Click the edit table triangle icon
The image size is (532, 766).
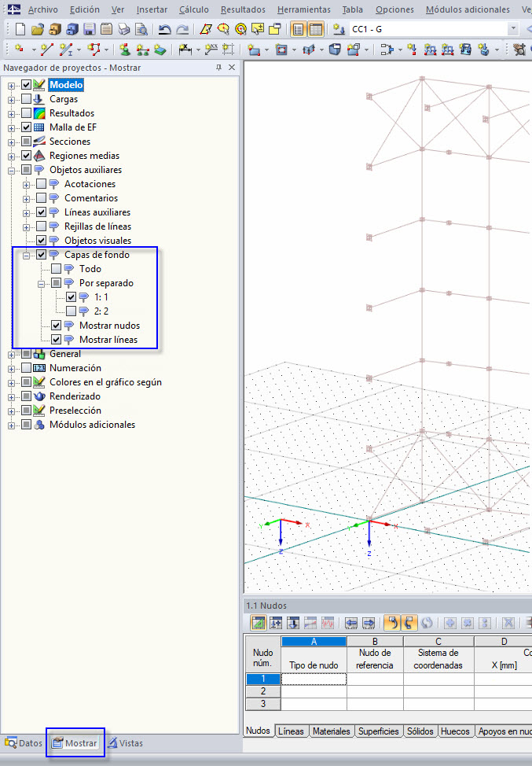(x=259, y=622)
